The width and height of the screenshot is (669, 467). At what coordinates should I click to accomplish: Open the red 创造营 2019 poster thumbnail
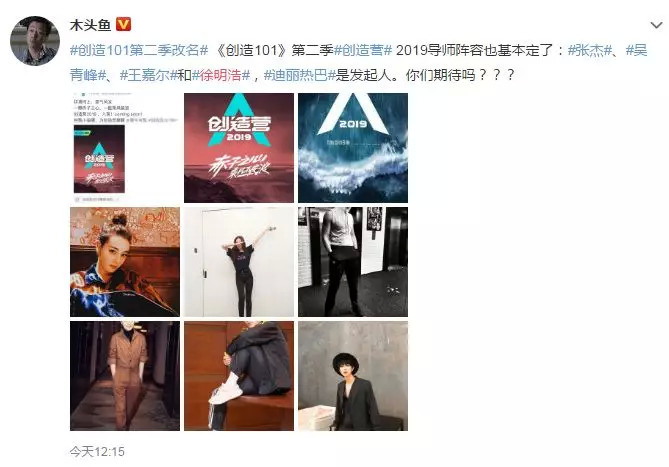pos(239,148)
